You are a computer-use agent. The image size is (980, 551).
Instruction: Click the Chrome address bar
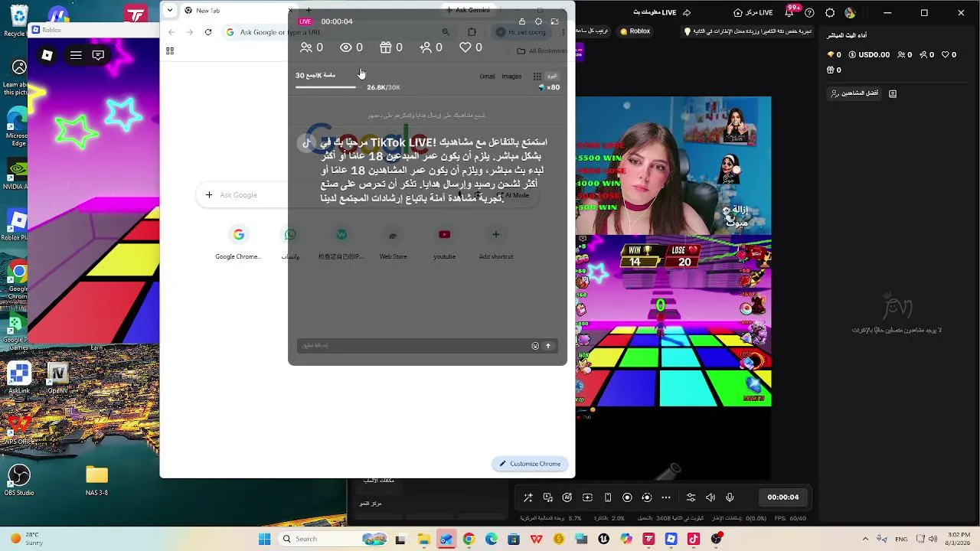click(x=337, y=32)
